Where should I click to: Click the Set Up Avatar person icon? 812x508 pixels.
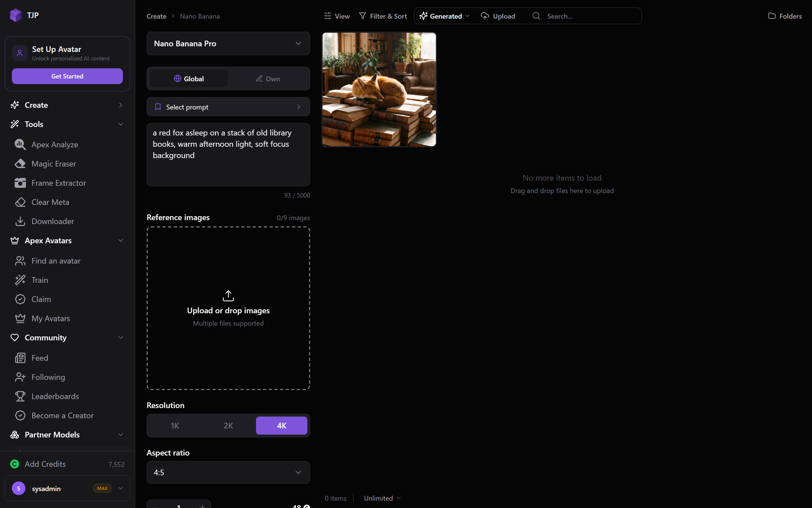(x=19, y=53)
